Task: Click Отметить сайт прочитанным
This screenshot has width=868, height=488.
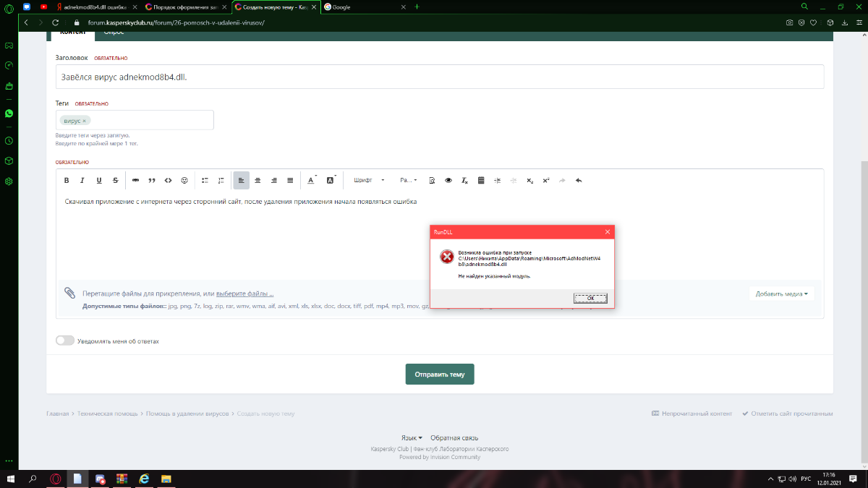Action: (x=787, y=414)
